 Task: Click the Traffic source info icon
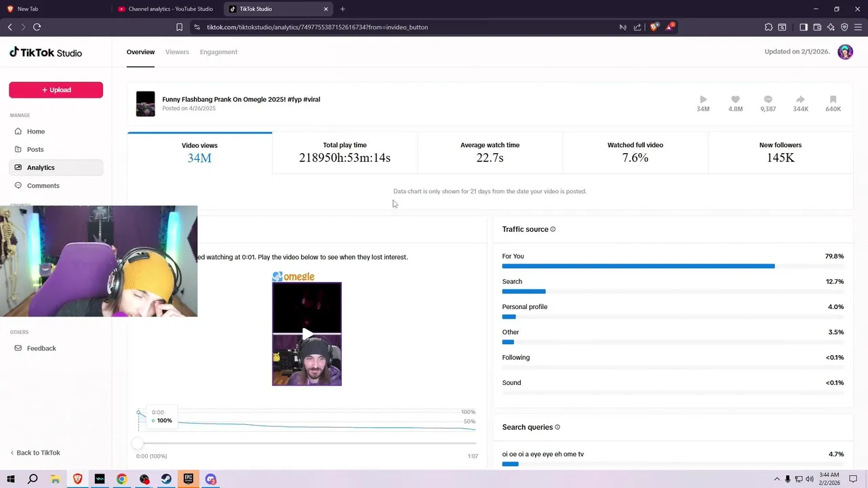point(553,229)
